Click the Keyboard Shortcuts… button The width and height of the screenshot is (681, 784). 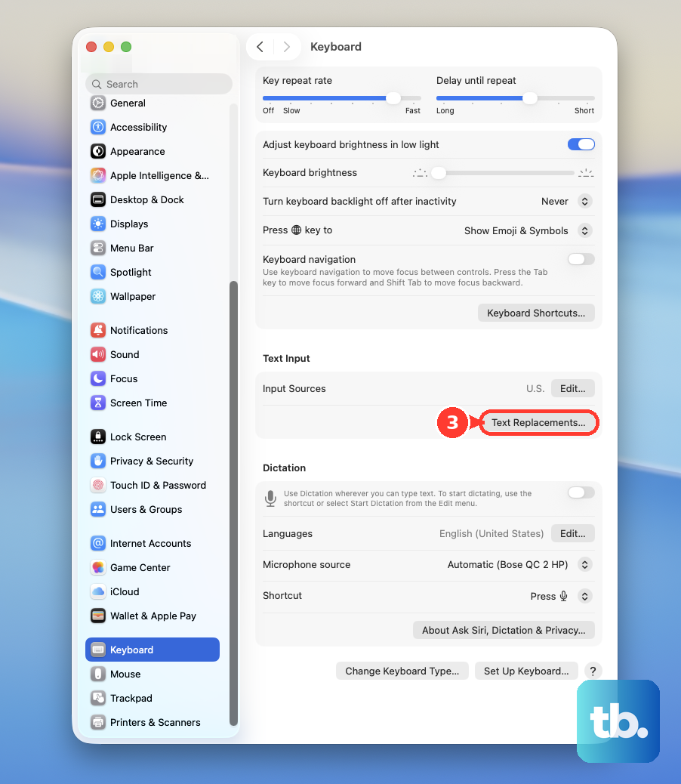point(536,313)
